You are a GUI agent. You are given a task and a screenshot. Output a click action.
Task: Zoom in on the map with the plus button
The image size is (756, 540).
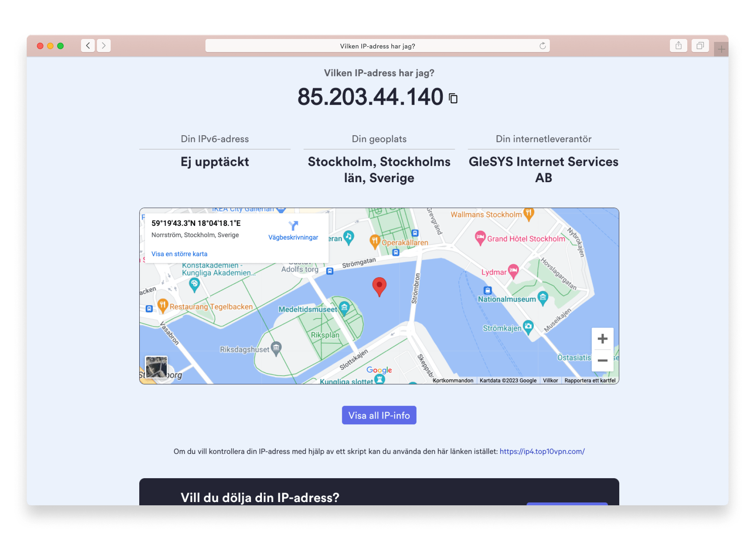(602, 339)
